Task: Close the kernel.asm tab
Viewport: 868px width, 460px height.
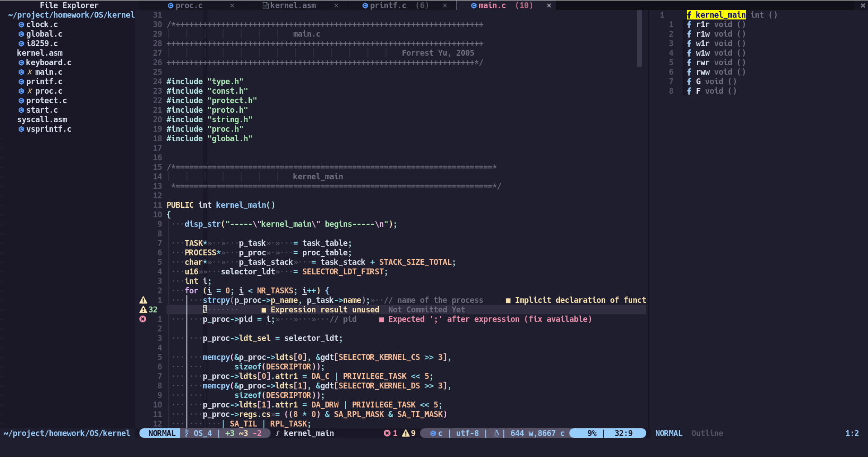Action: point(336,5)
